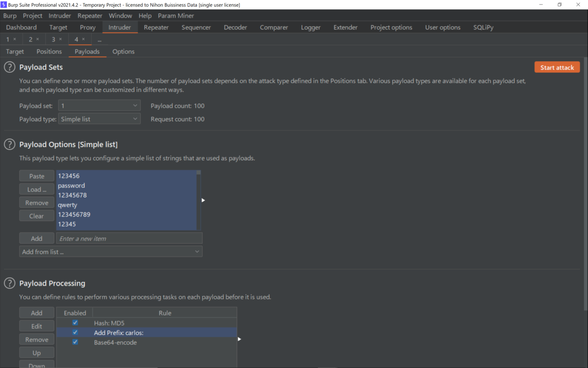The width and height of the screenshot is (588, 368).
Task: Clear the payload list
Action: [37, 216]
